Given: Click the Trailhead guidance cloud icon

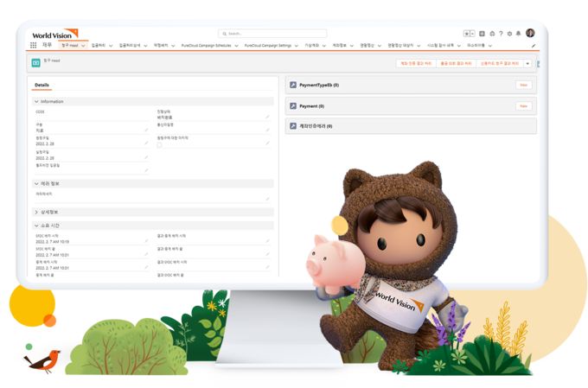Looking at the screenshot, I should coord(492,34).
